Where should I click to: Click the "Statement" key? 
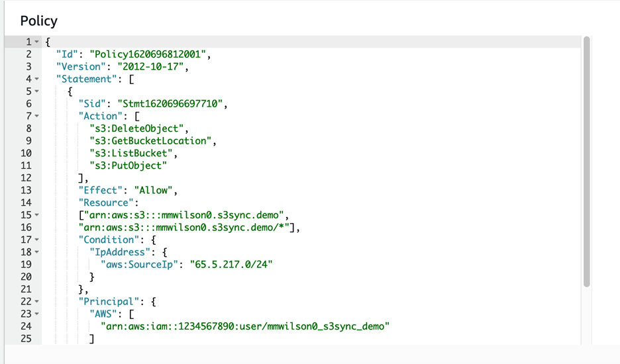coord(87,79)
